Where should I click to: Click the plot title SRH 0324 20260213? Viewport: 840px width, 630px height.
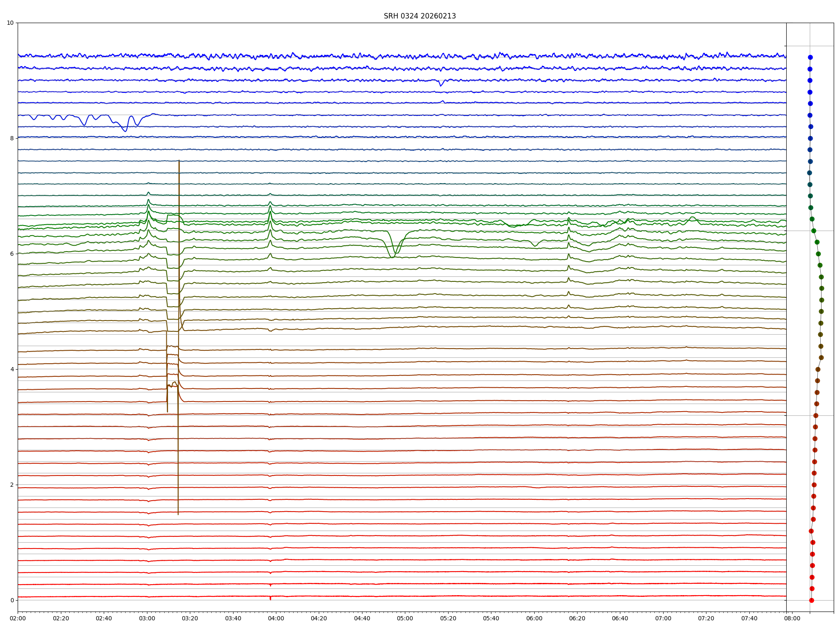420,16
